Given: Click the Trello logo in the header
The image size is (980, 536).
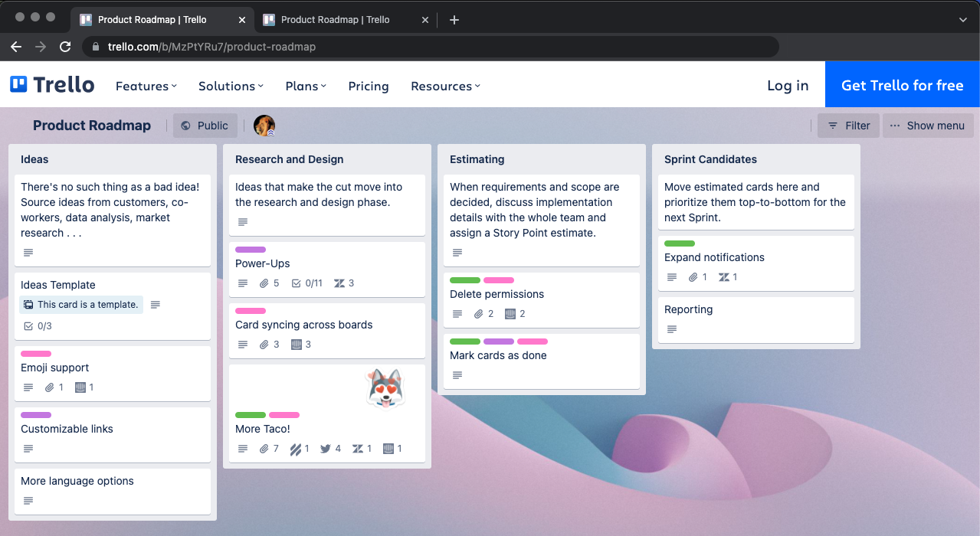Looking at the screenshot, I should coord(52,85).
